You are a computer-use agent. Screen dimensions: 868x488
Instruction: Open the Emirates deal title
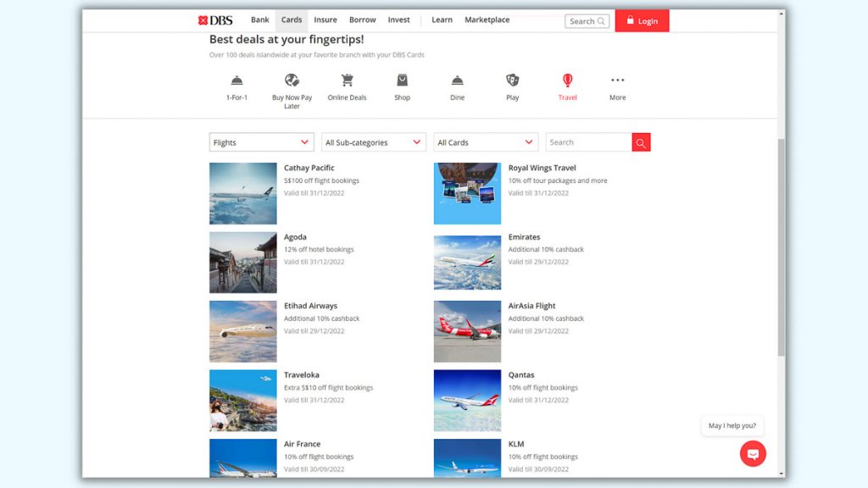[x=524, y=237]
